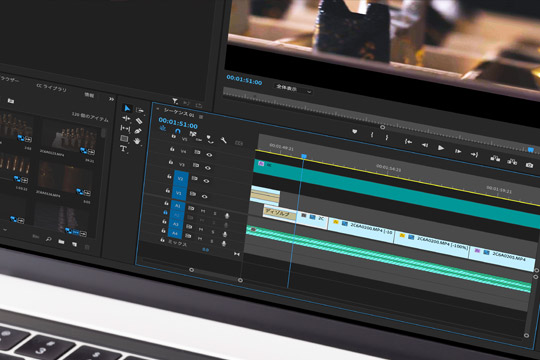Select the Razor tool
540x360 pixels.
pyautogui.click(x=139, y=121)
